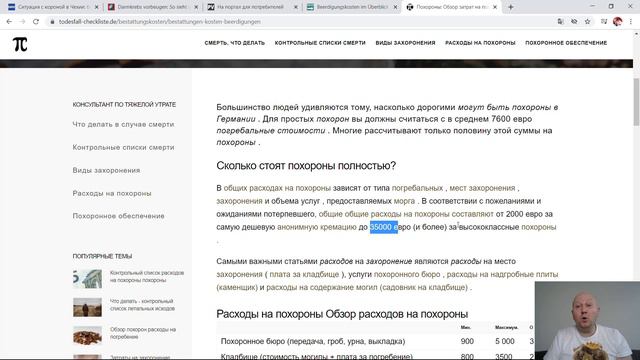Bookmark this page with the star icon

tap(587, 22)
